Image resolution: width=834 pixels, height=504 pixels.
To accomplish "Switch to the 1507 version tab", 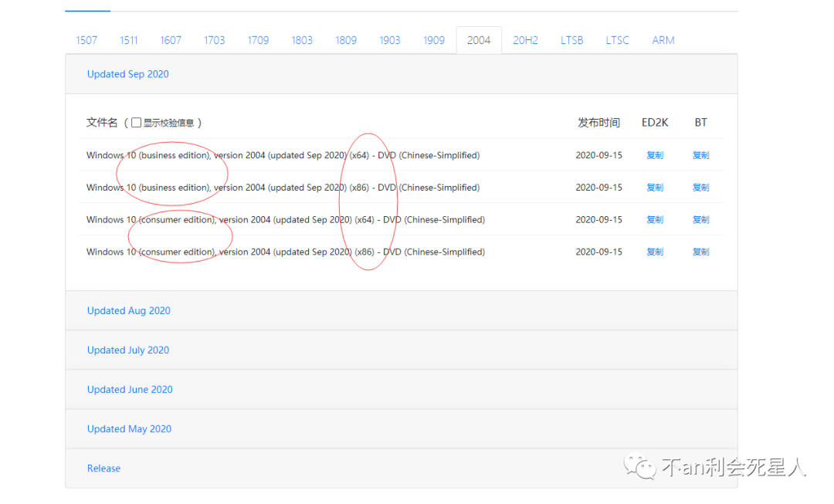I will (86, 40).
